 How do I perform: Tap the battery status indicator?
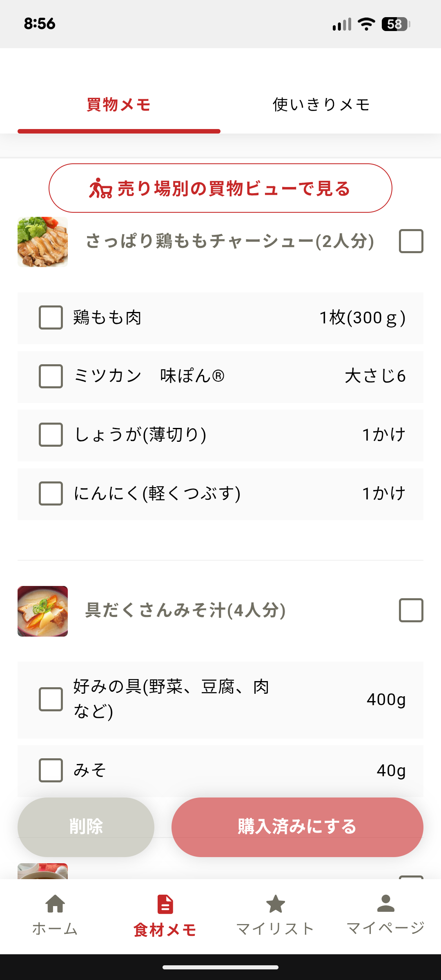[x=395, y=24]
